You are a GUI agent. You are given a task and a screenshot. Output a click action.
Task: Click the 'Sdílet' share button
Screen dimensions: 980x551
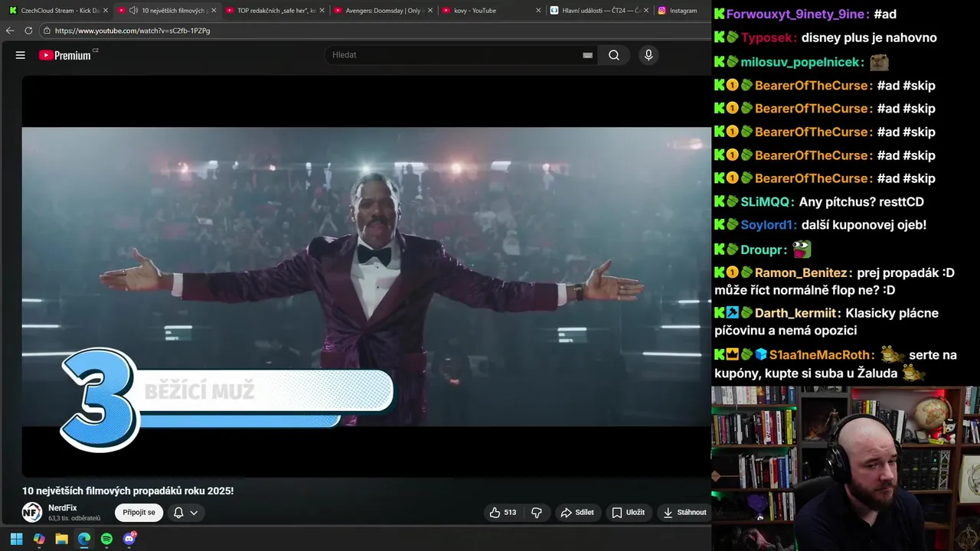(577, 513)
